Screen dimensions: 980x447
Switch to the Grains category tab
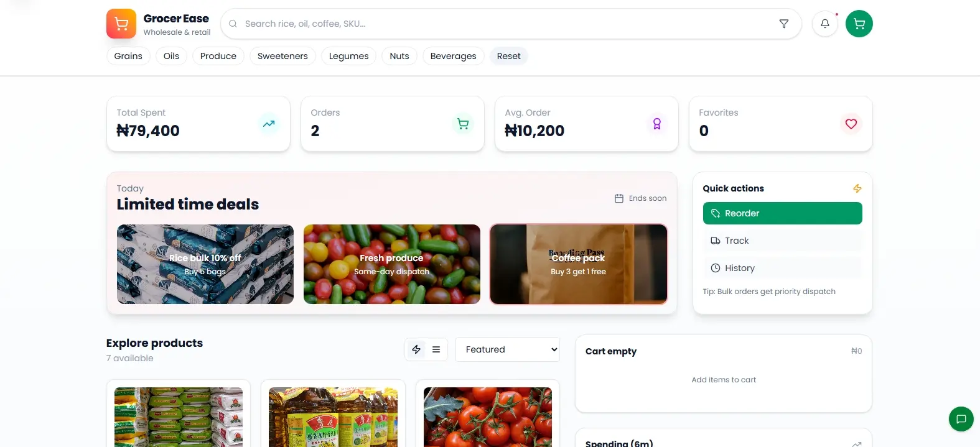pos(128,56)
